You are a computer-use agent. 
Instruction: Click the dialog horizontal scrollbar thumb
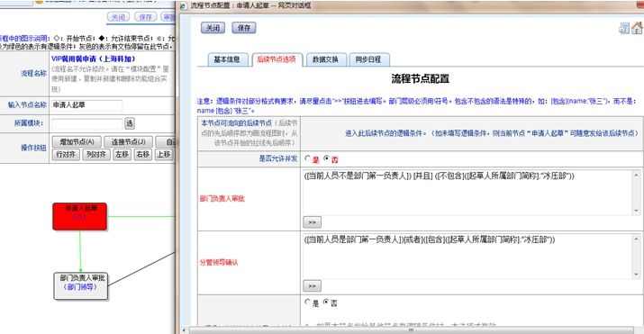click(x=411, y=330)
